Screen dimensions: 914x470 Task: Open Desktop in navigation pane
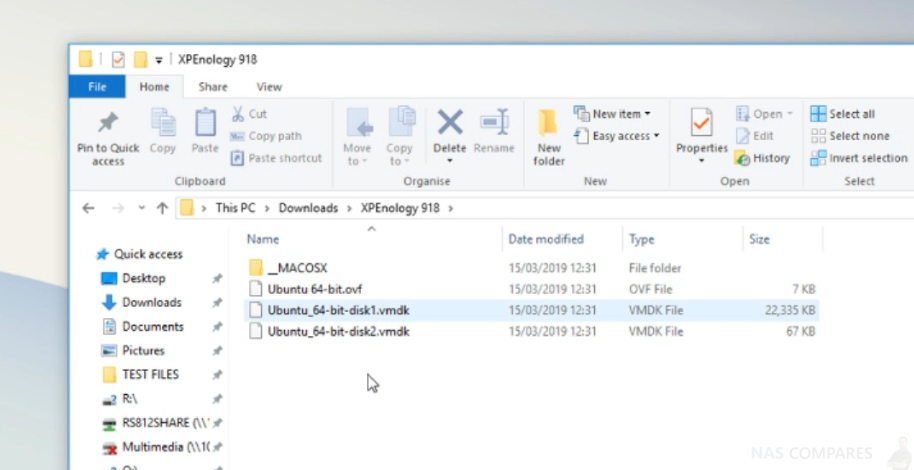click(143, 278)
